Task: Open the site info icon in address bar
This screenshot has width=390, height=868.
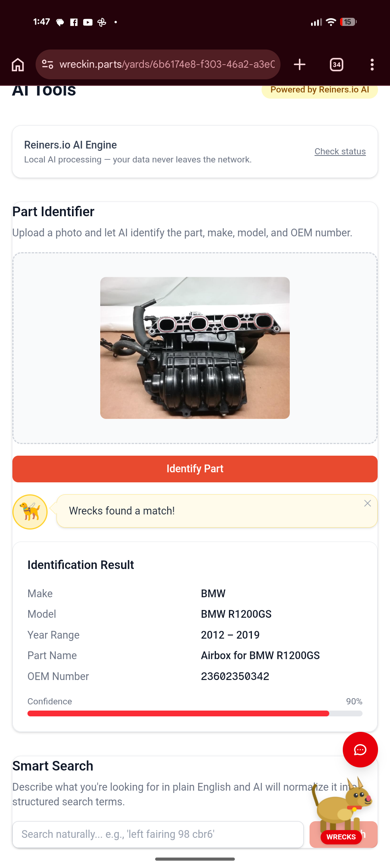Action: [48, 64]
